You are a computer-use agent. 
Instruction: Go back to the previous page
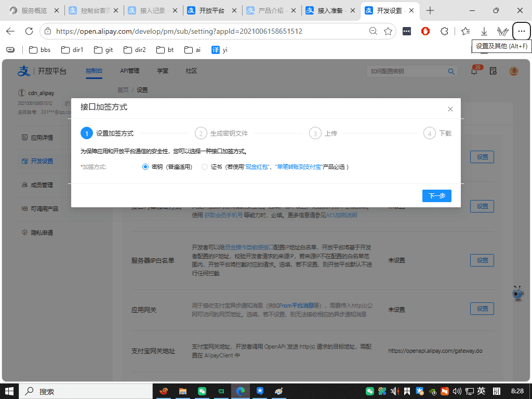[10, 31]
